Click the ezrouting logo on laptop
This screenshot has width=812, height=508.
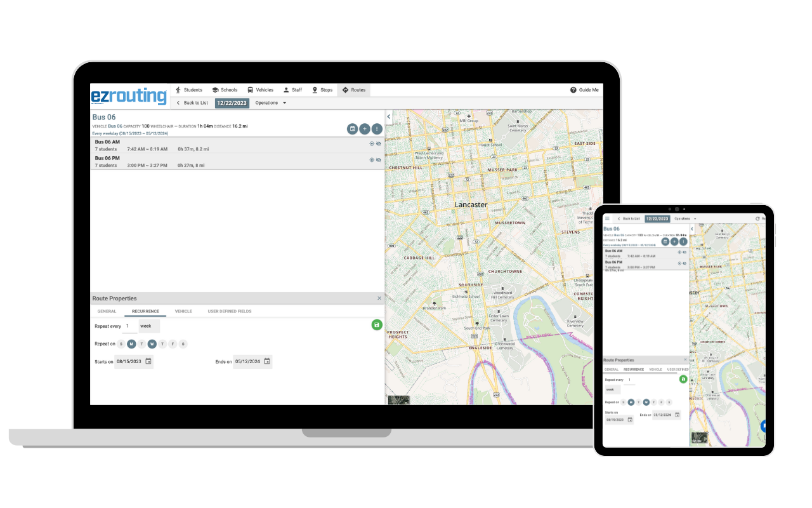pyautogui.click(x=129, y=96)
